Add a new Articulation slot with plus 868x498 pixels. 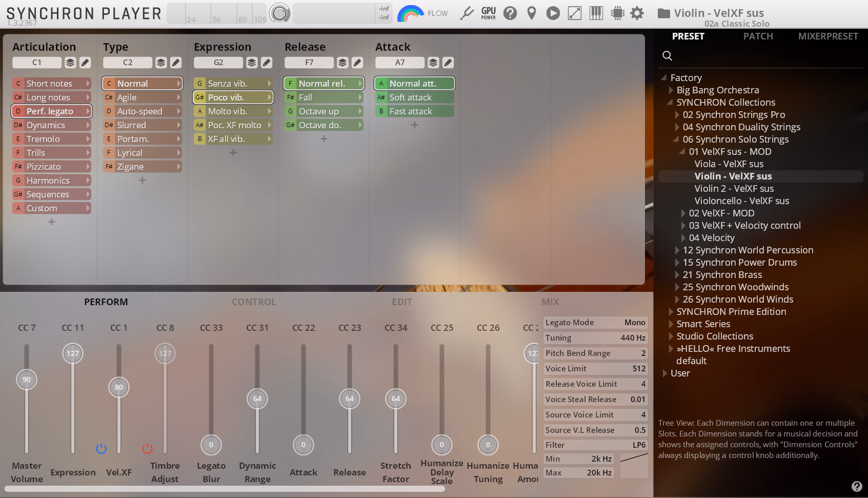(51, 222)
